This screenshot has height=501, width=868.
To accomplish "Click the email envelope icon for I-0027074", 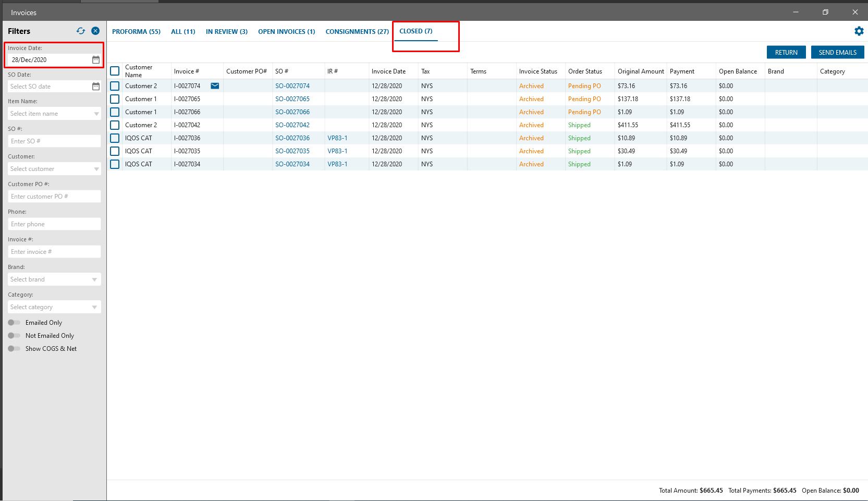I will click(x=215, y=86).
